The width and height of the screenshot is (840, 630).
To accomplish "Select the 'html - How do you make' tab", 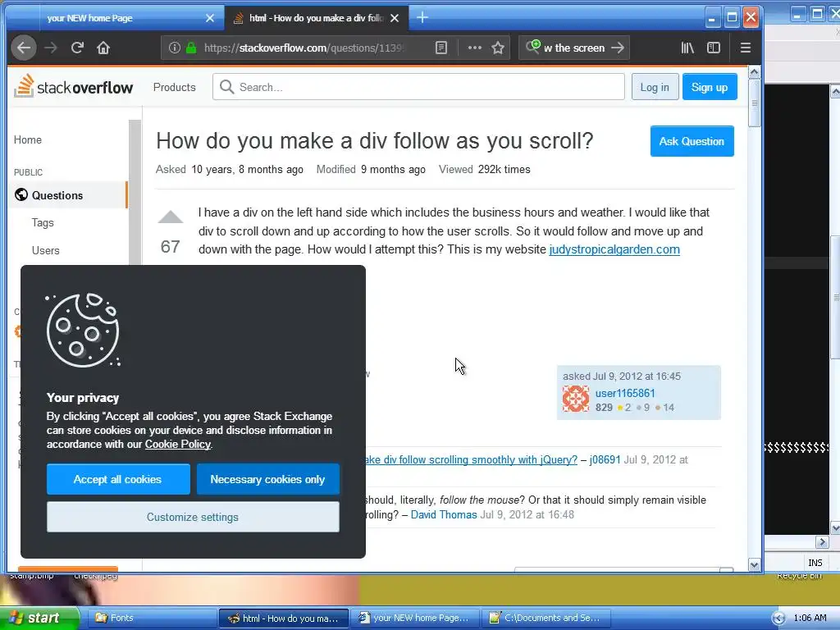I will 316,18.
